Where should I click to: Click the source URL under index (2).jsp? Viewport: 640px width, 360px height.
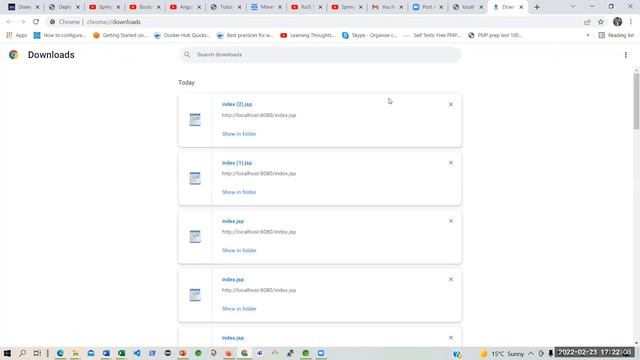[259, 116]
